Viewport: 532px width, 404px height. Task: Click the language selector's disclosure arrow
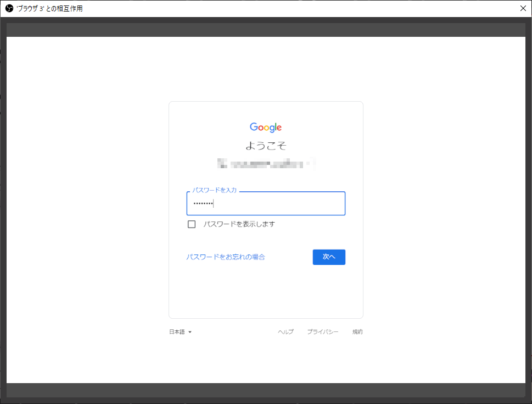click(x=190, y=331)
